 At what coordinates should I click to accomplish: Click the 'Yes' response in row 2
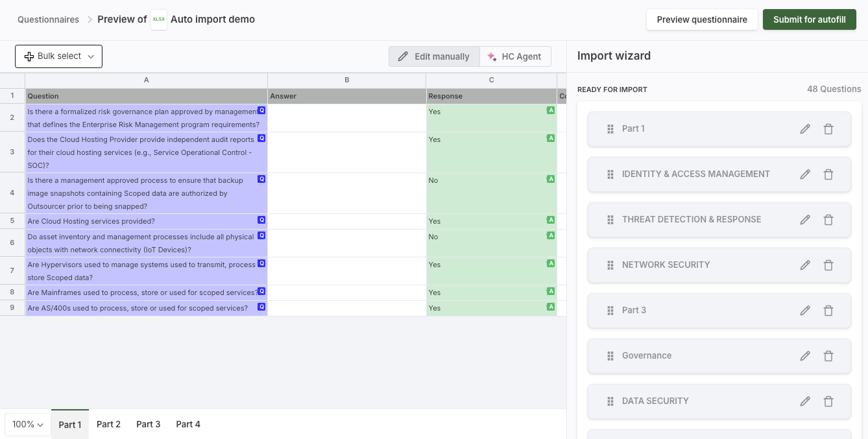point(491,118)
